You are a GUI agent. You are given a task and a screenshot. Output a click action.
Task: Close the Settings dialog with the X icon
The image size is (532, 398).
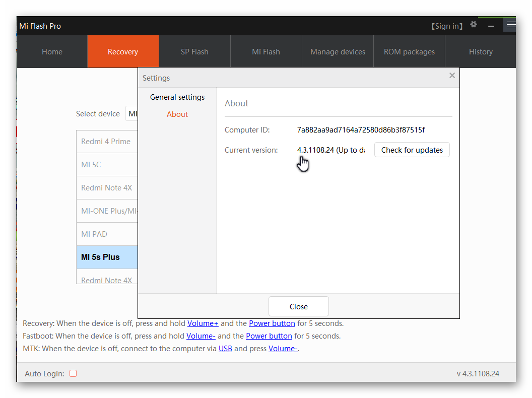pyautogui.click(x=452, y=76)
